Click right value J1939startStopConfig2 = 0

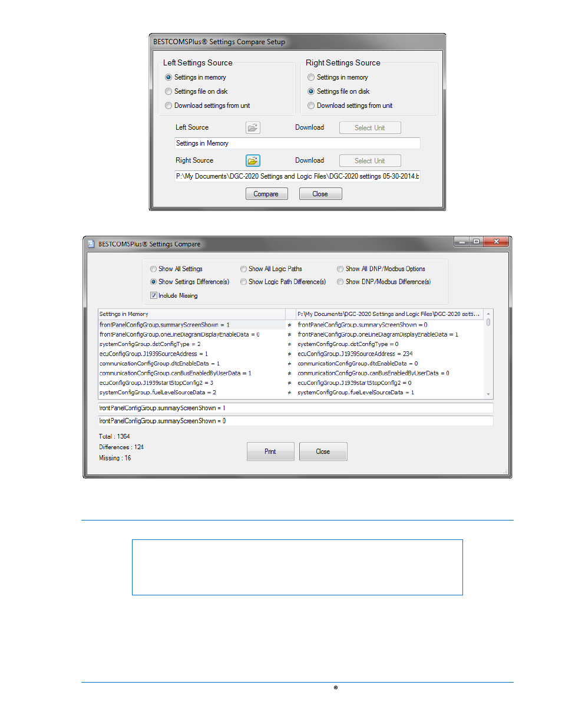pyautogui.click(x=355, y=383)
